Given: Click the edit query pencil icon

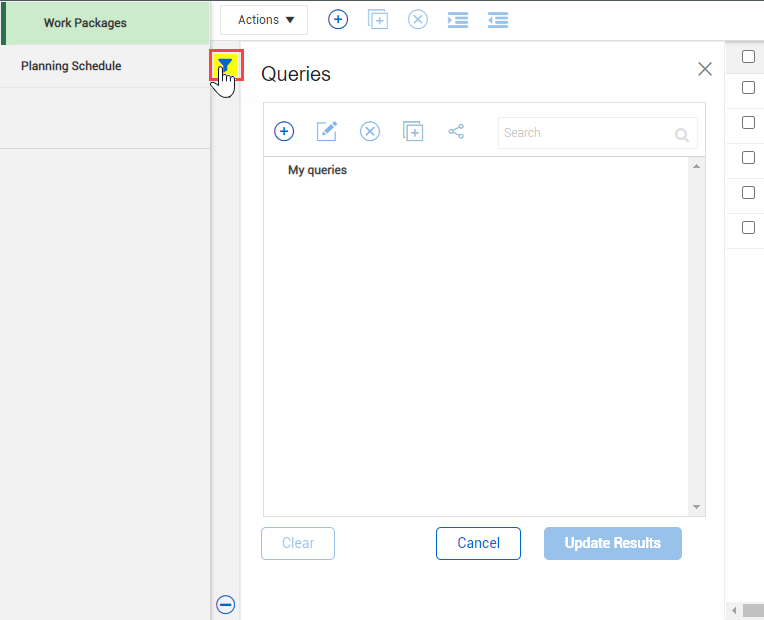Looking at the screenshot, I should [x=327, y=132].
